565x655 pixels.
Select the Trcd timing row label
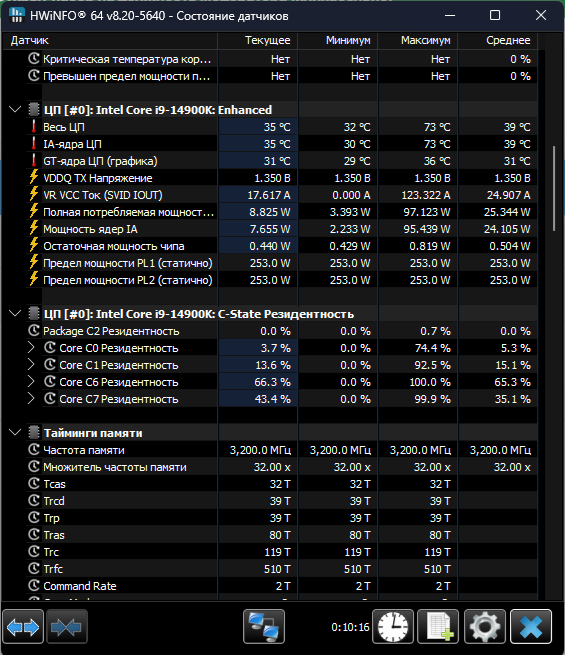coord(54,501)
